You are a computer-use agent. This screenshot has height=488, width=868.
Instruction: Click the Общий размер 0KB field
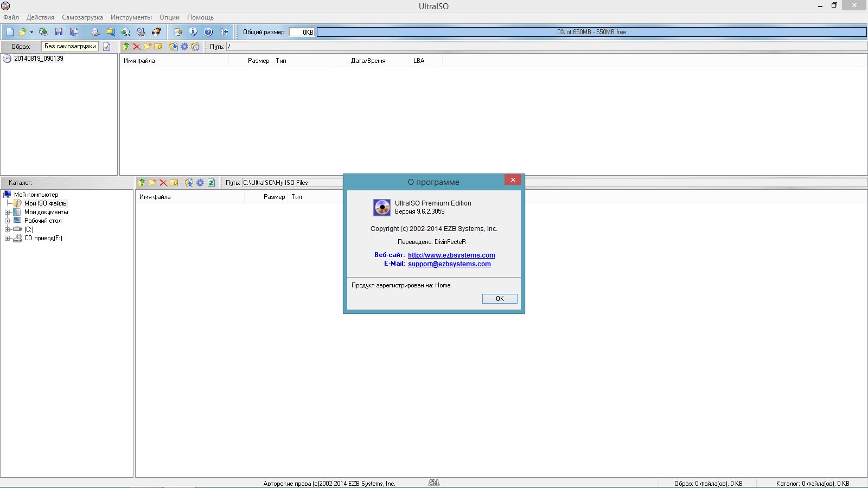coord(302,32)
